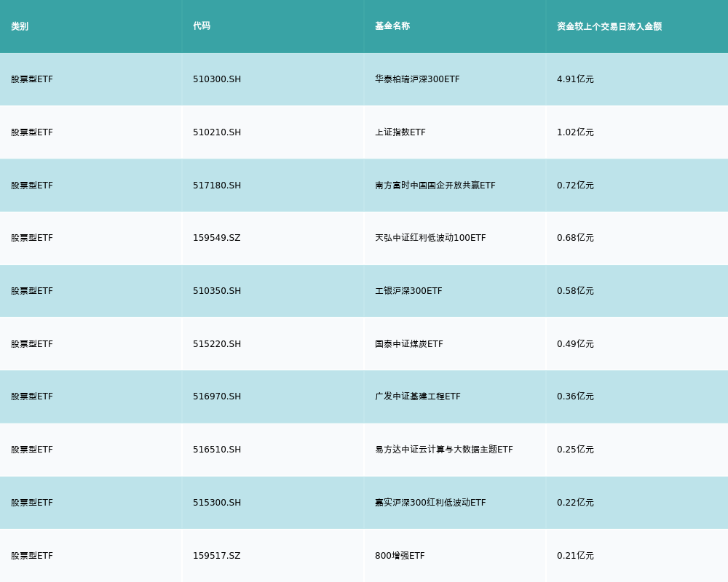Click 股票型ETF in the 516510.SH row

point(32,450)
